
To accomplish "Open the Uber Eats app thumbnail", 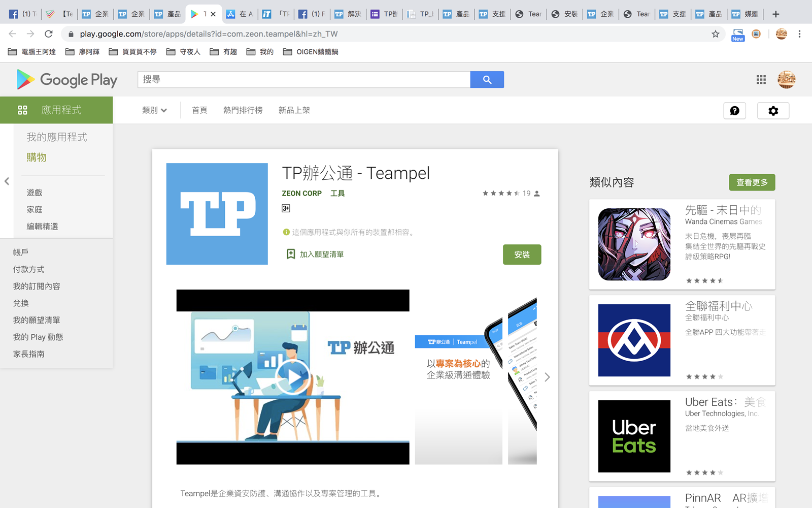I will tap(634, 436).
